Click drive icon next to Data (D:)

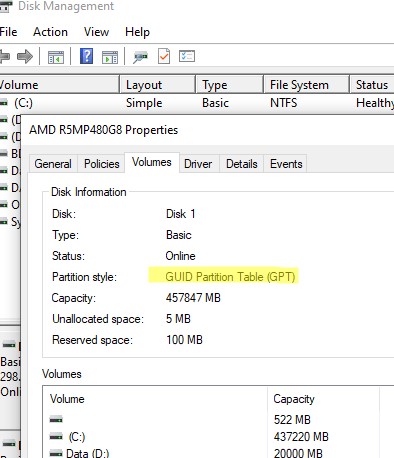coord(56,453)
